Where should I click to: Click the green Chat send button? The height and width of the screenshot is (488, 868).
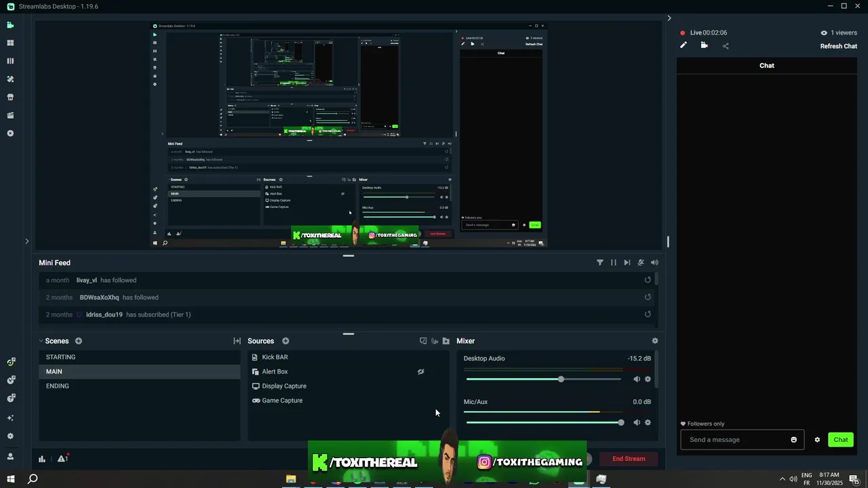tap(841, 440)
